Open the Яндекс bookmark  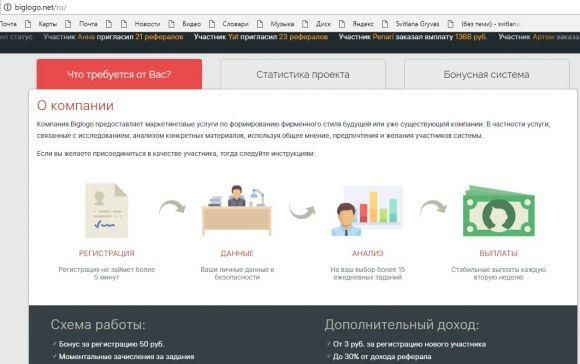coord(363,24)
